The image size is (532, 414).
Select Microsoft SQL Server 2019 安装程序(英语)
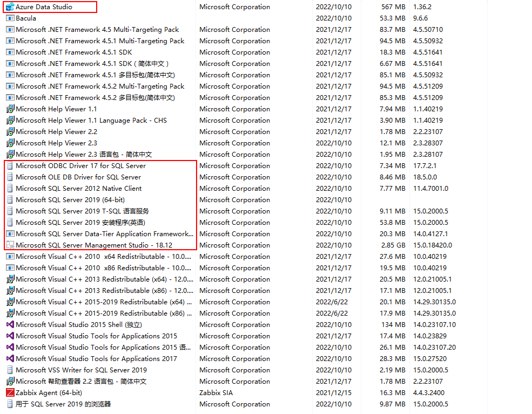point(80,223)
